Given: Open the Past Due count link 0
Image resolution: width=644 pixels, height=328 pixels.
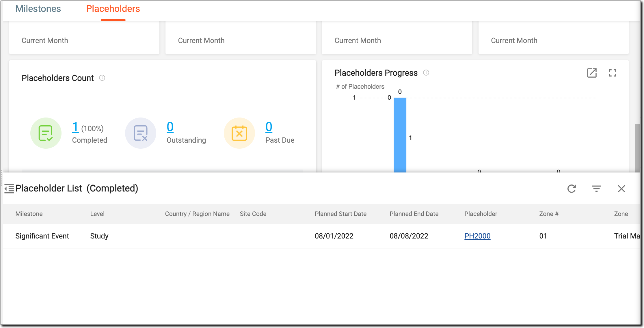Looking at the screenshot, I should [269, 127].
